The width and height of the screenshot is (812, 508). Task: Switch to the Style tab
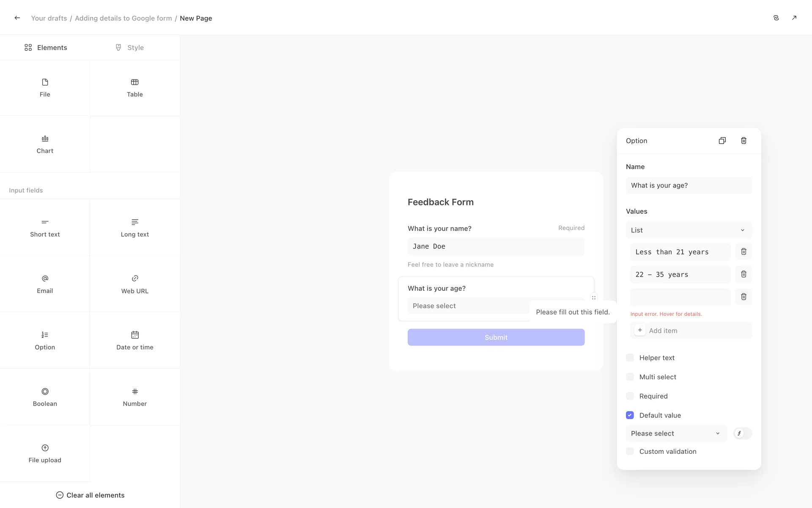click(x=130, y=47)
